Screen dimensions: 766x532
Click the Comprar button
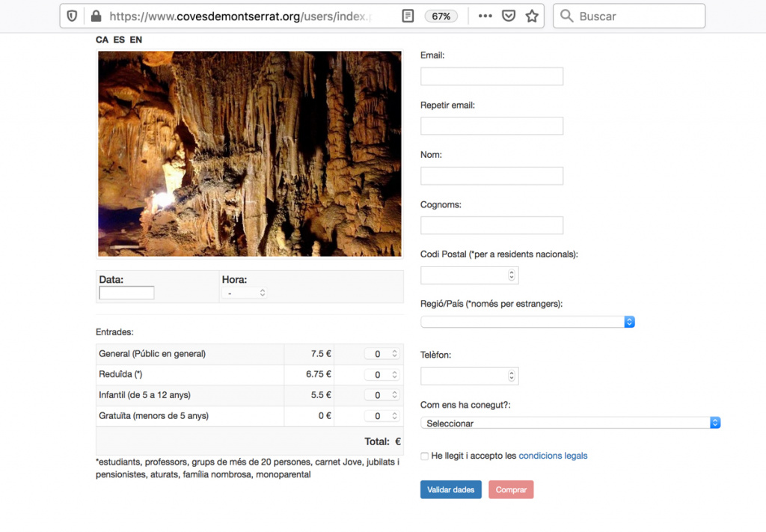point(511,489)
